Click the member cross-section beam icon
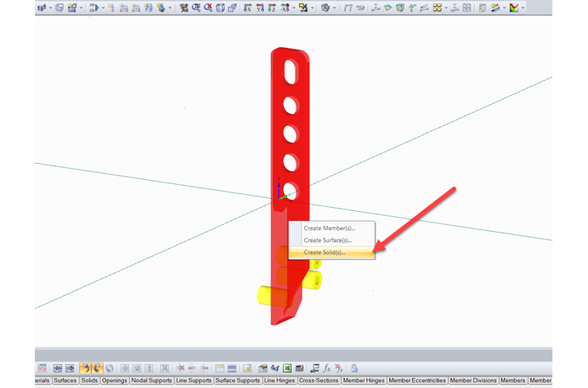This screenshot has width=588, height=388. (376, 8)
